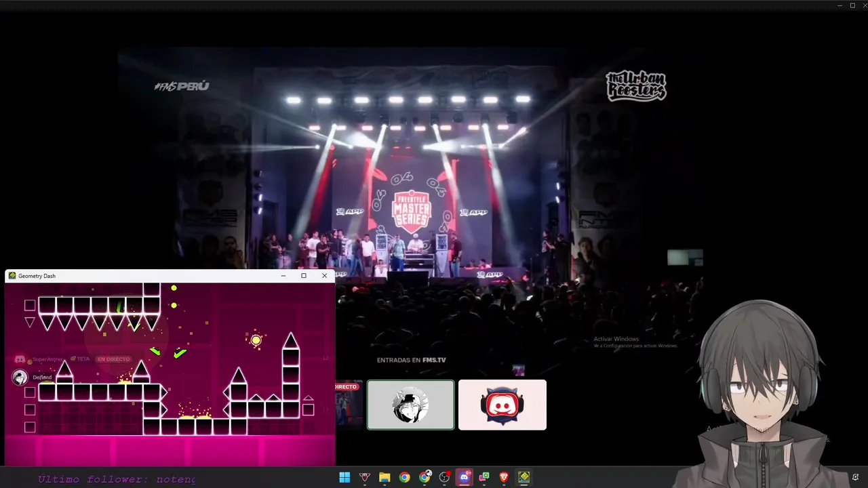Click the Último follower ticker text
The height and width of the screenshot is (488, 868).
[117, 479]
